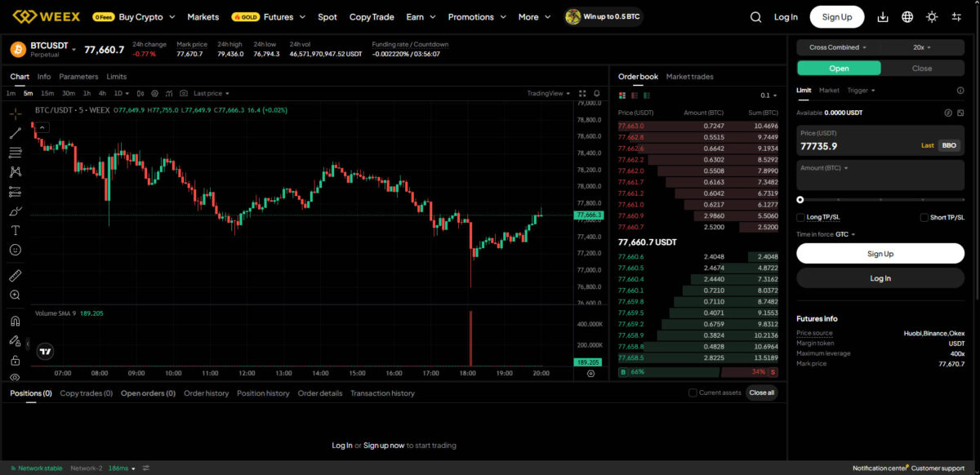Toggle stay in drawing mode pencil-lock
Screen dimensions: 980x475
coord(15,340)
